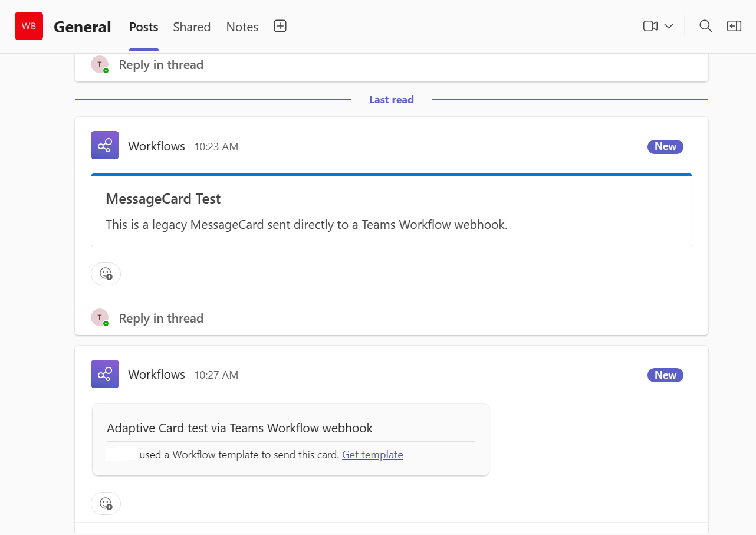This screenshot has width=756, height=535.
Task: Expand the meet options dropdown arrow
Action: (x=669, y=26)
